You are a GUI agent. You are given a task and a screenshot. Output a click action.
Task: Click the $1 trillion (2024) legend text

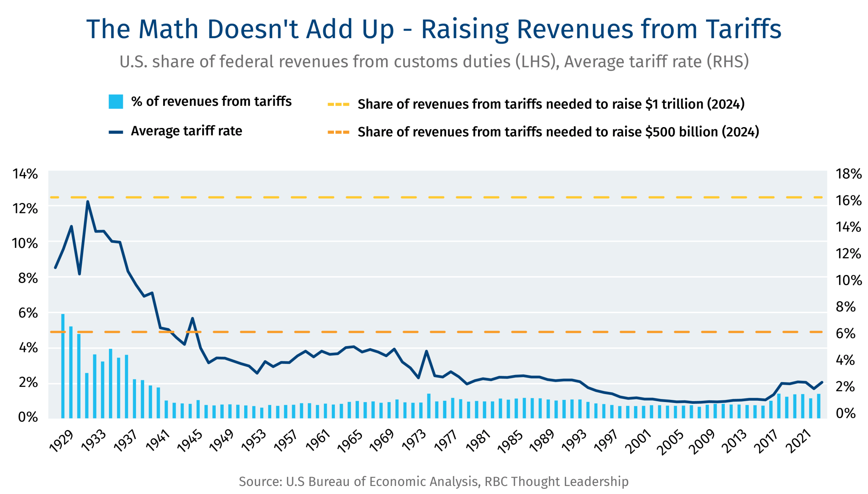(x=551, y=104)
